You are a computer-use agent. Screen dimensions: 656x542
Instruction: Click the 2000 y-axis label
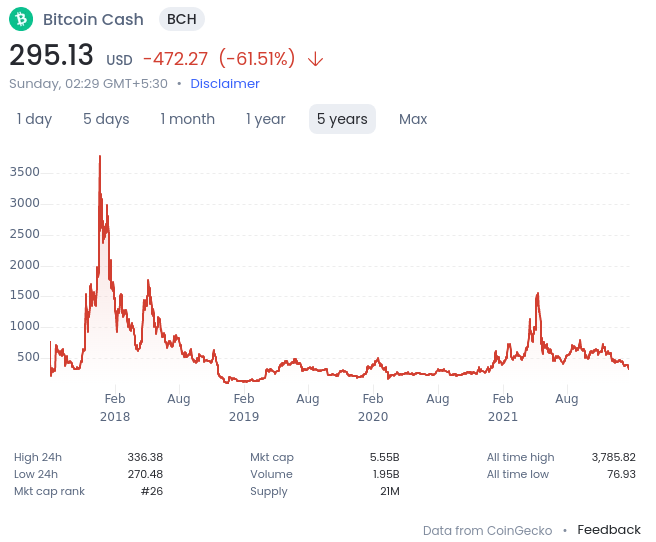(25, 265)
